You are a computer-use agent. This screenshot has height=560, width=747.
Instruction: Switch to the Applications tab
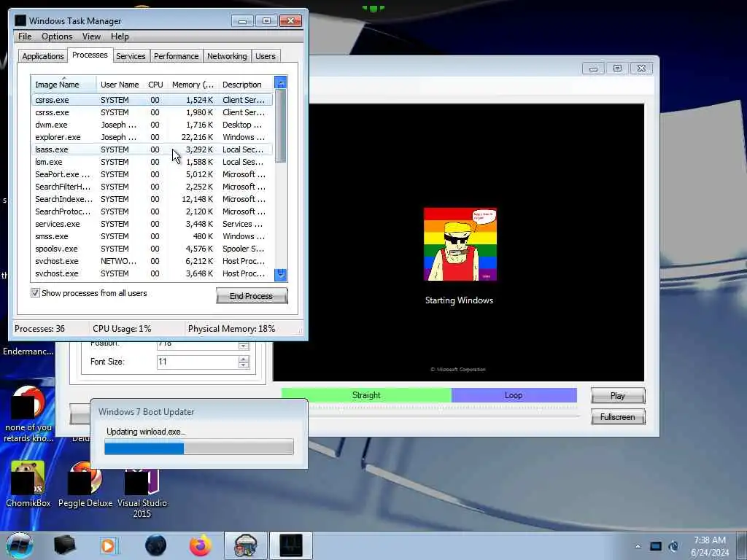tap(43, 56)
